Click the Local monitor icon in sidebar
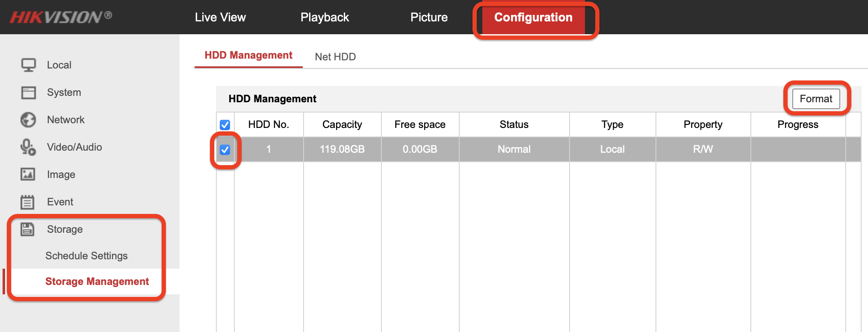The width and height of the screenshot is (868, 332). tap(29, 65)
